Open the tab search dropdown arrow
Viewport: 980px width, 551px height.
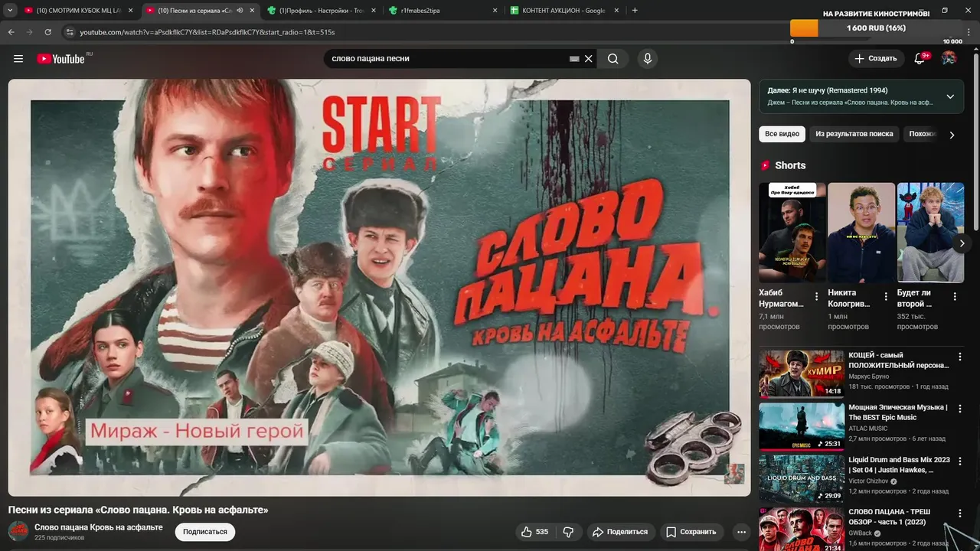pyautogui.click(x=10, y=11)
